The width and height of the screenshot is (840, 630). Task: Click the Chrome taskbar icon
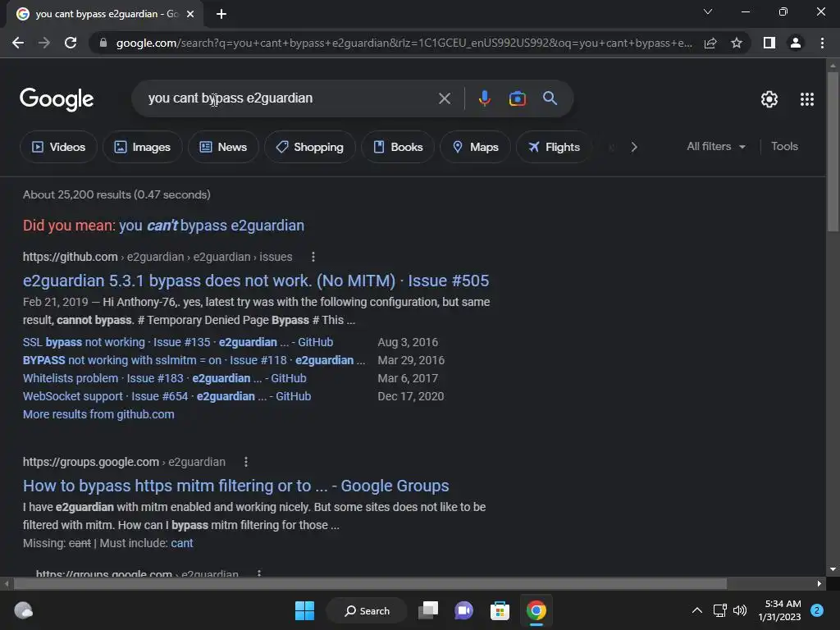536,610
